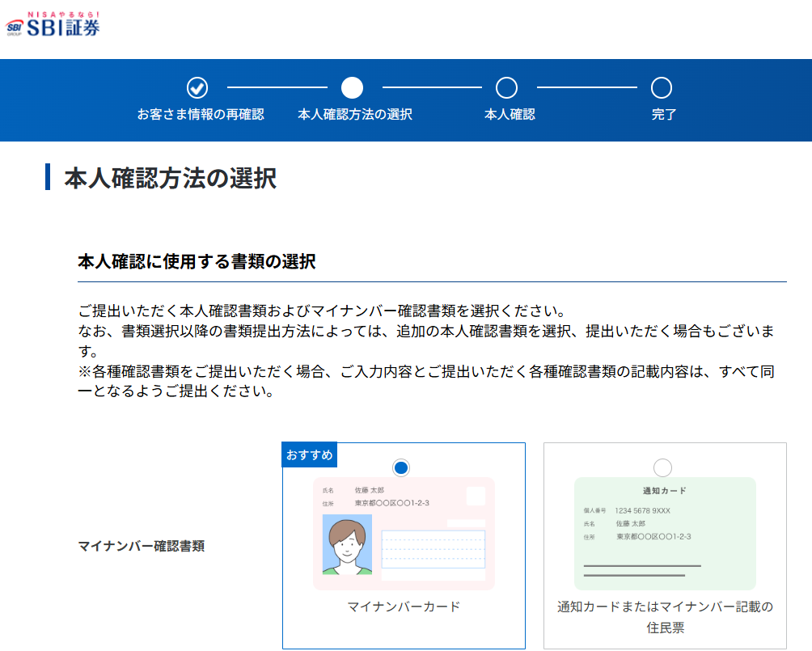
Task: Click the SBI証券 logo
Action: coord(53,24)
